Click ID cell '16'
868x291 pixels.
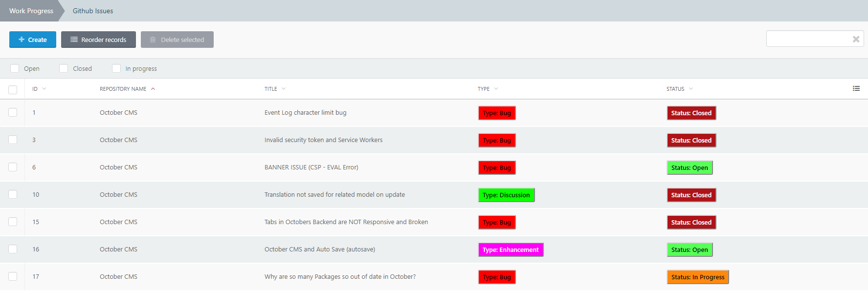coord(36,249)
